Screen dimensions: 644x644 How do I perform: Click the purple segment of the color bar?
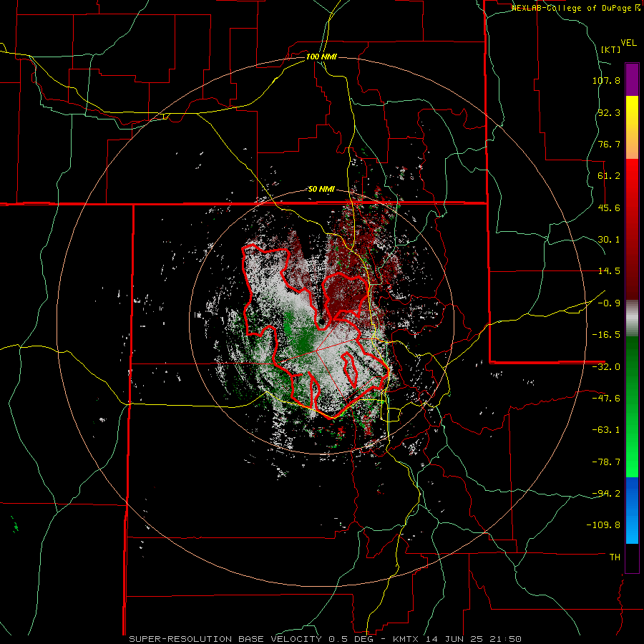(632, 79)
